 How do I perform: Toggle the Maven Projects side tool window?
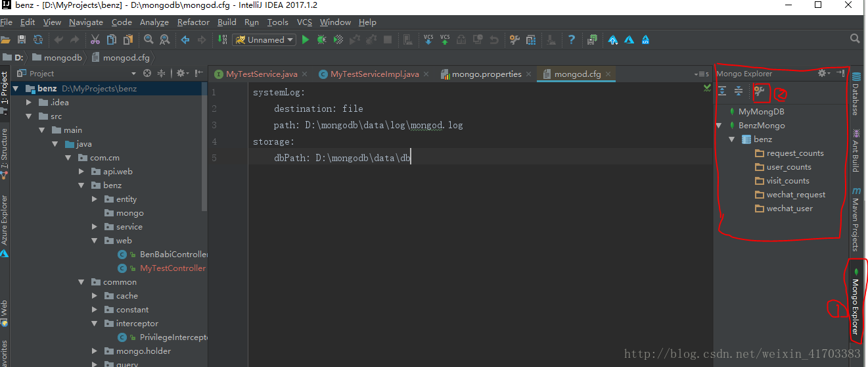coord(856,220)
